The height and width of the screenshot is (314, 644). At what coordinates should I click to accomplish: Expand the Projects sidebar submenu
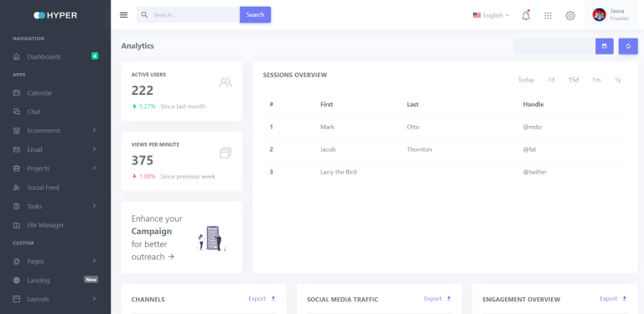click(x=55, y=169)
